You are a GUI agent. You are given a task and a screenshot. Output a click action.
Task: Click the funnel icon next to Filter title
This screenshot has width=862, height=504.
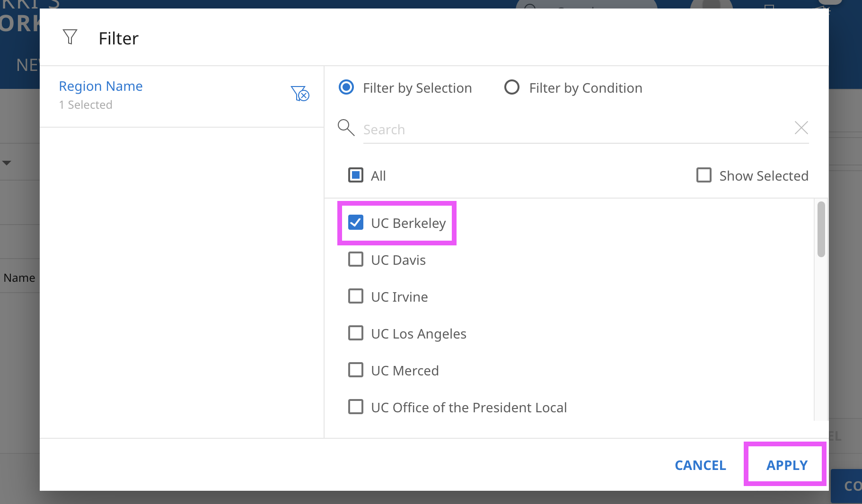point(70,37)
